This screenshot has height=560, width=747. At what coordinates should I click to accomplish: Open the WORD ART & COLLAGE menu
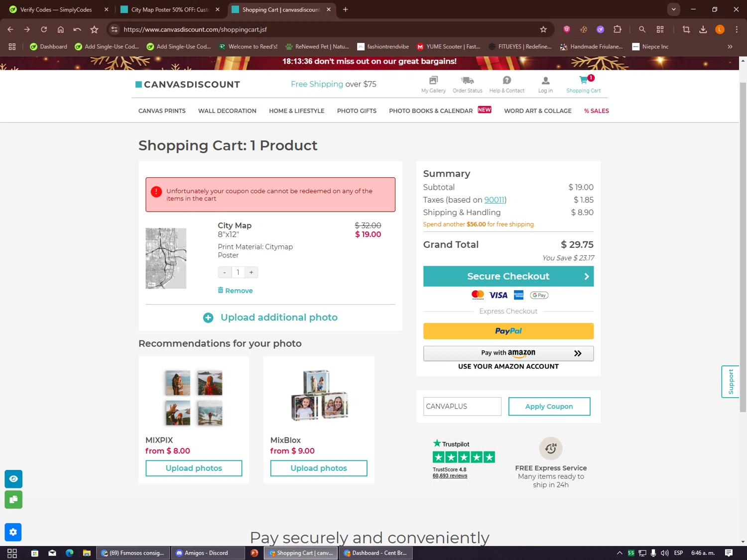538,111
